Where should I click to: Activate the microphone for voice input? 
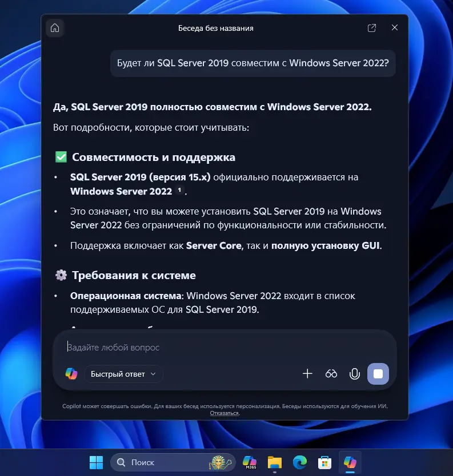[x=355, y=374]
